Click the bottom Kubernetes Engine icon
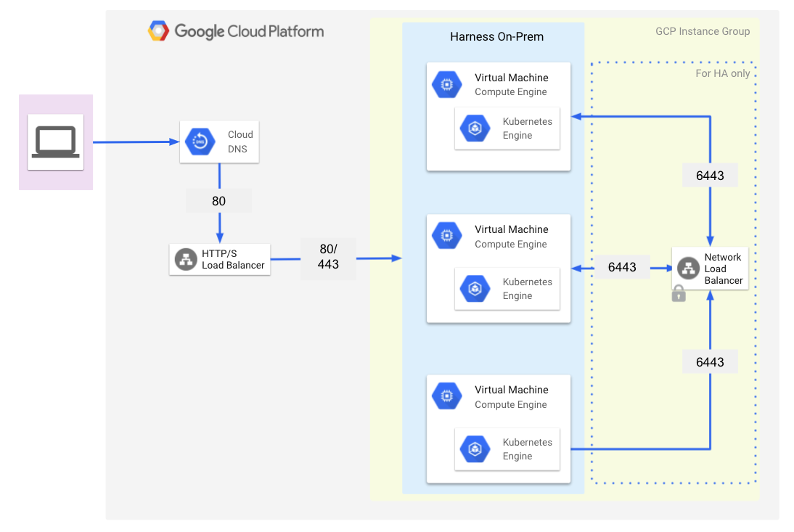The width and height of the screenshot is (794, 532). 475,449
